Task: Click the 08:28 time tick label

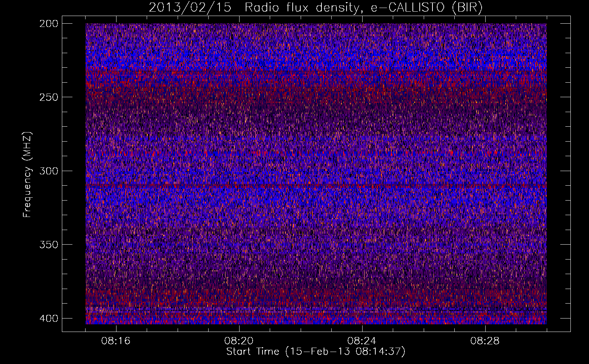Action: 485,341
